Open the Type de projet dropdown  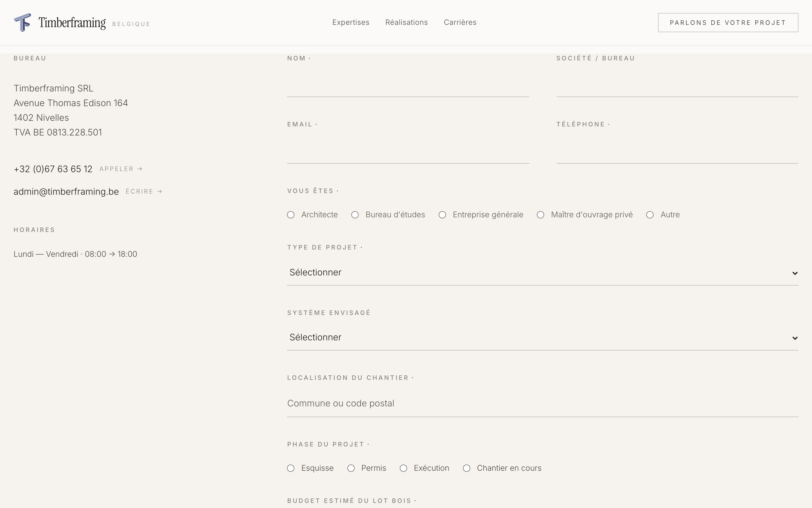pyautogui.click(x=542, y=272)
